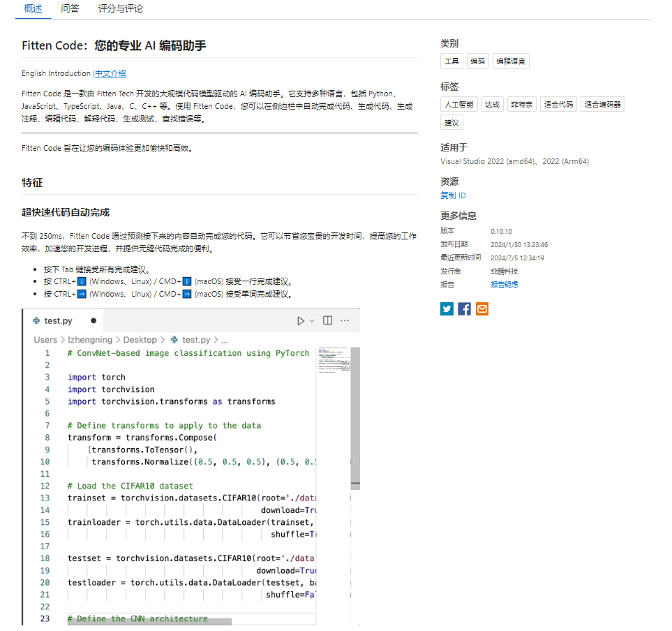Select the 菲特素 tag
Viewport: 672px width, 631px height.
(521, 104)
